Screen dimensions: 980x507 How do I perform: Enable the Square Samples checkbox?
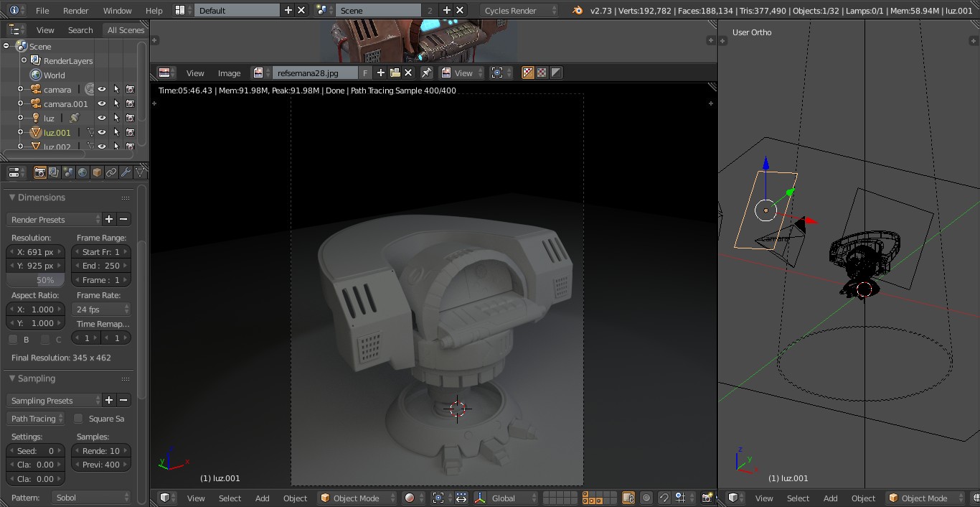pyautogui.click(x=78, y=419)
